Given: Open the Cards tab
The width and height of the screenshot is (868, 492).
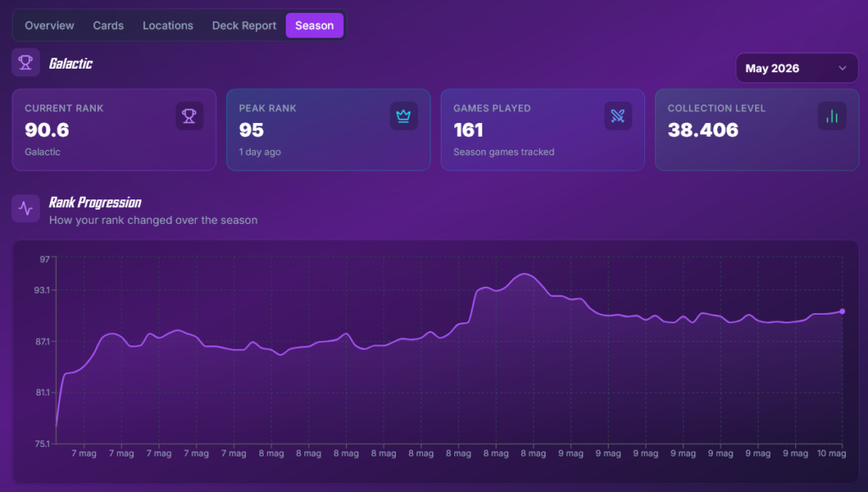Looking at the screenshot, I should pos(108,25).
